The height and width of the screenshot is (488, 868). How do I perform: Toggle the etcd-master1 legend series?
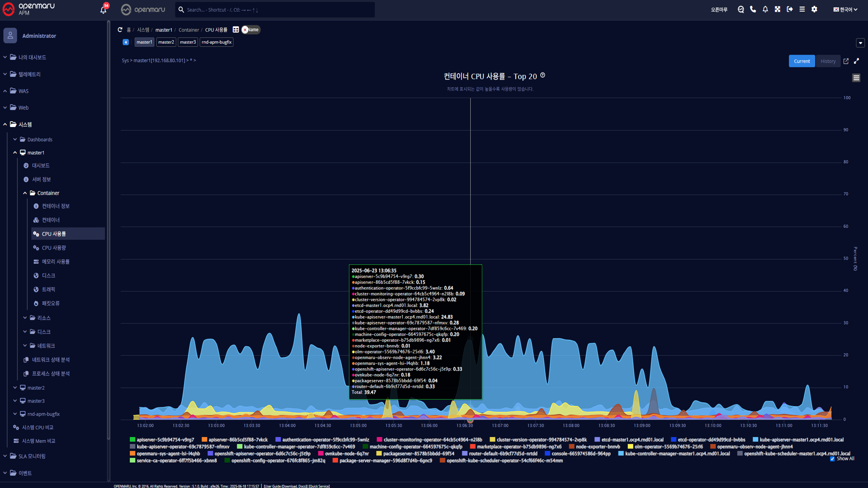(x=632, y=440)
